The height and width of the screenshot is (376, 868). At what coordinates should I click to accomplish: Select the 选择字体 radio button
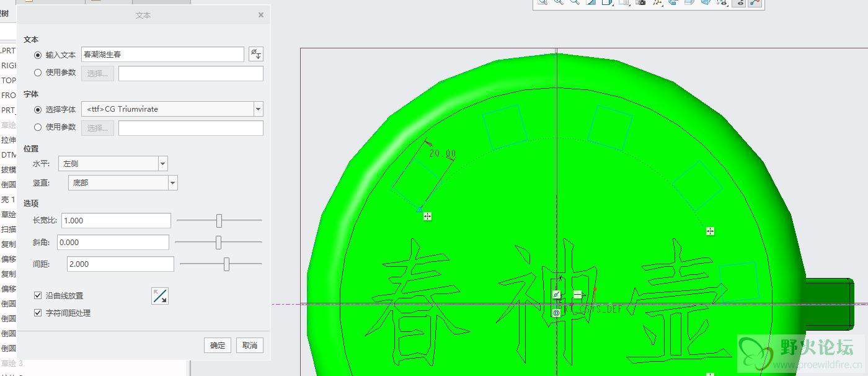38,109
